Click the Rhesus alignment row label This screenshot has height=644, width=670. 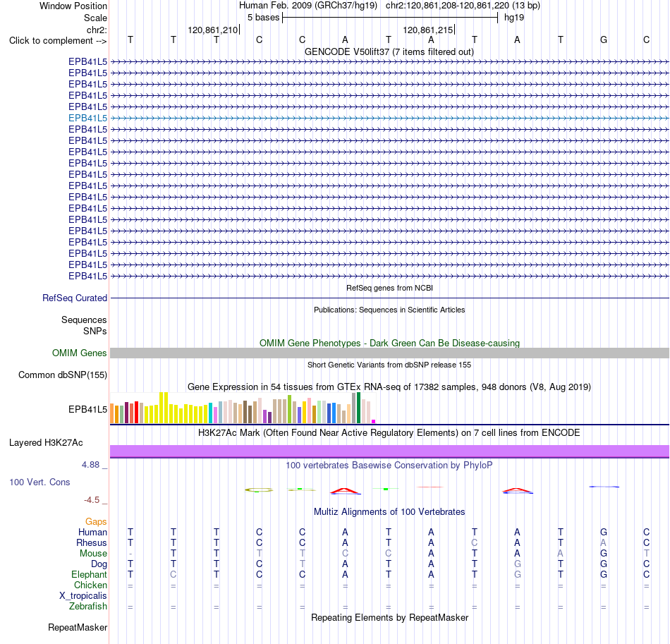coord(92,542)
